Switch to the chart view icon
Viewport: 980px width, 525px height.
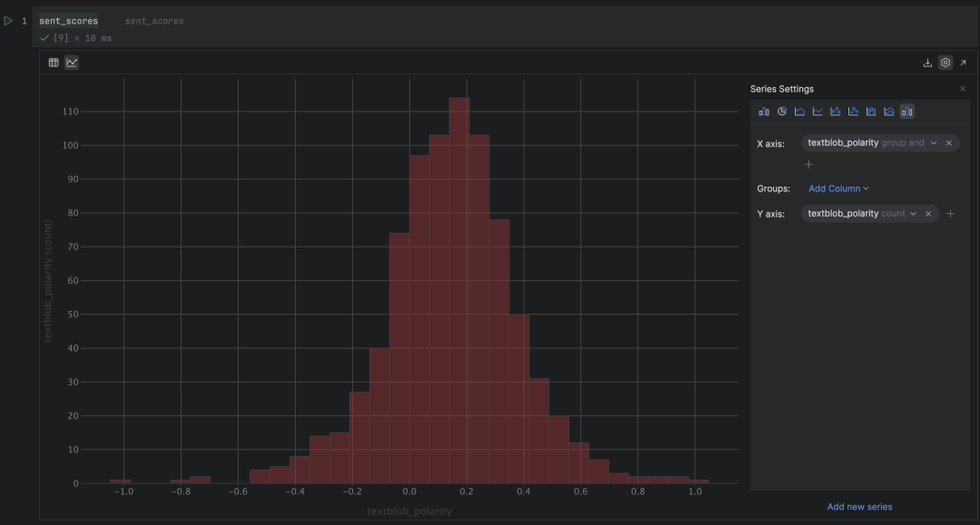[x=72, y=63]
